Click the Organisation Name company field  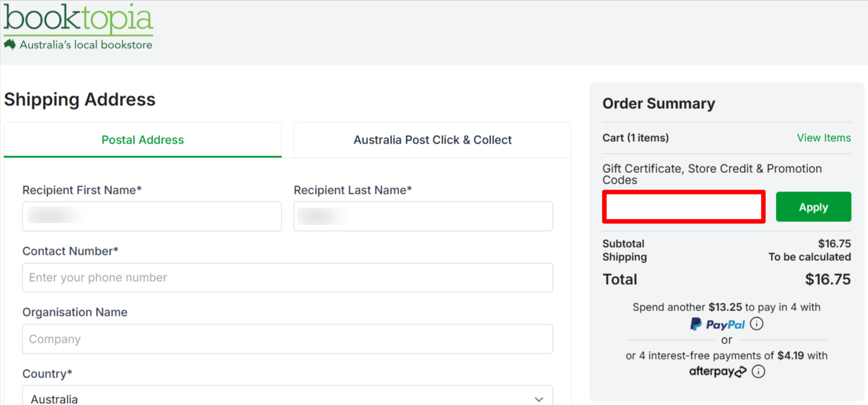coord(288,339)
